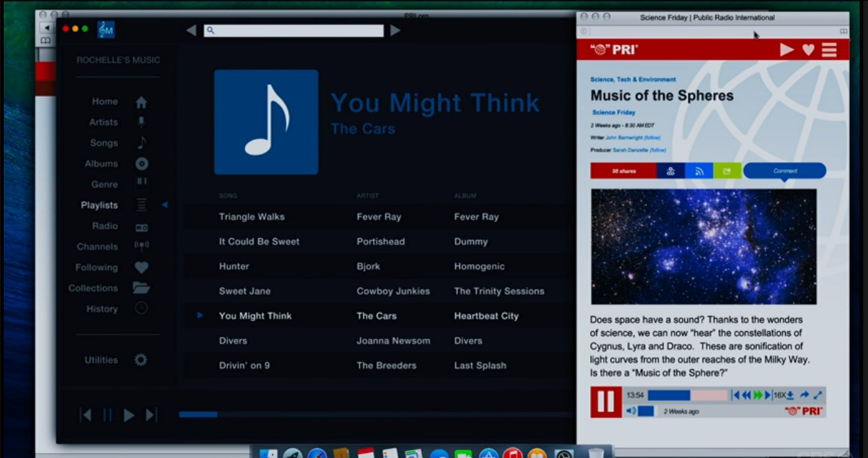Select Playlists in the music sidebar

pos(99,205)
